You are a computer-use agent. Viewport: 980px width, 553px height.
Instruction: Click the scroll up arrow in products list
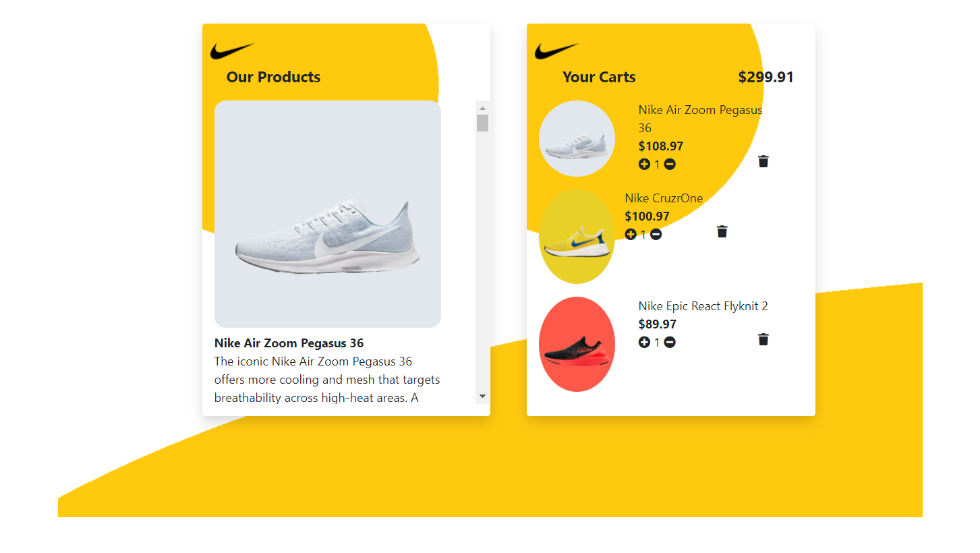(482, 107)
